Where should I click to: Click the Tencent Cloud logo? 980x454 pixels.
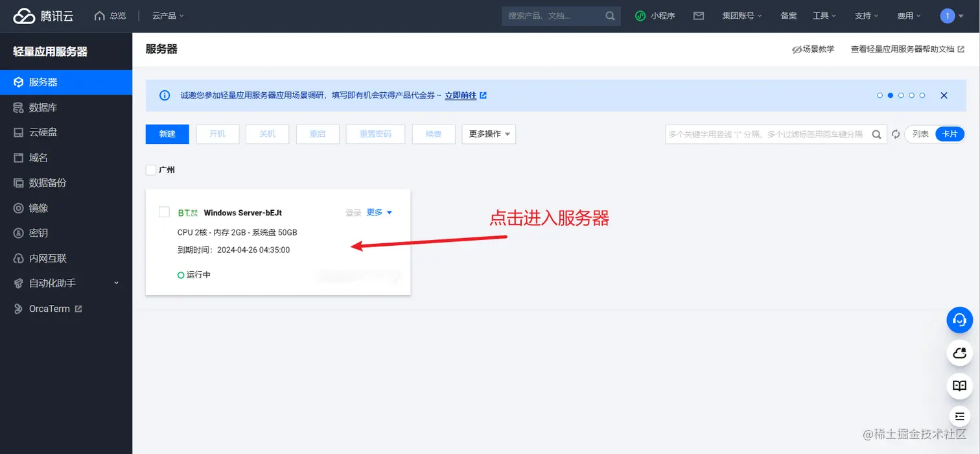point(43,16)
